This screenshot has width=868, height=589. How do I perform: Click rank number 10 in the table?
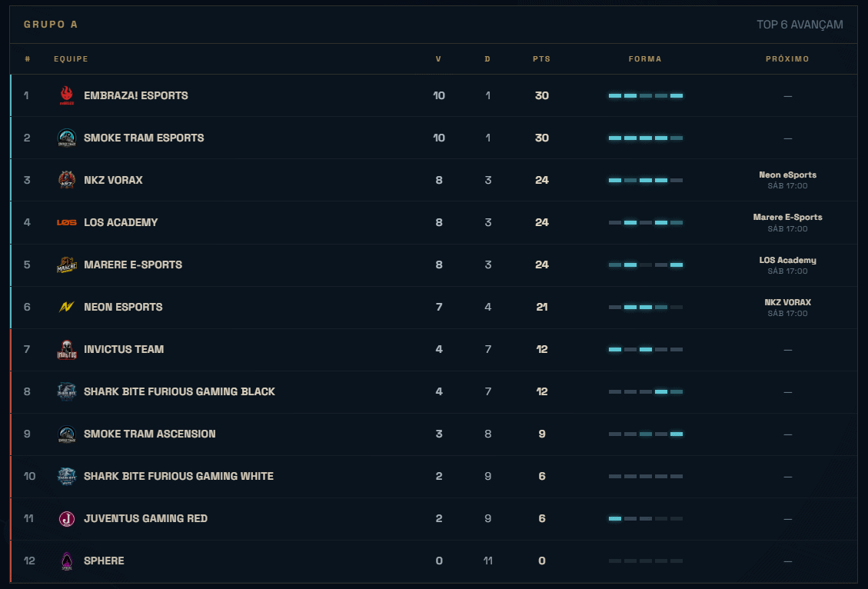pos(29,476)
